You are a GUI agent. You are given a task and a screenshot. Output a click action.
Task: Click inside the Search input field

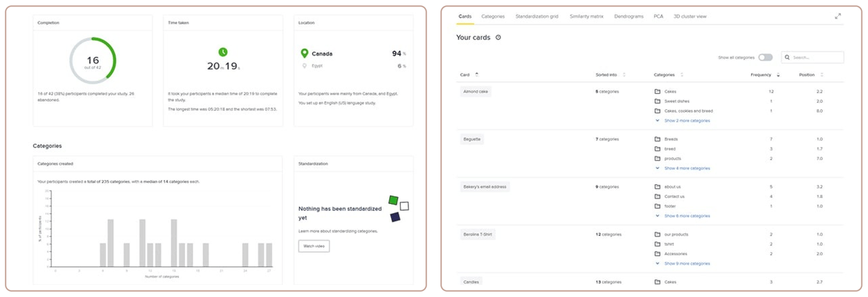click(x=813, y=57)
